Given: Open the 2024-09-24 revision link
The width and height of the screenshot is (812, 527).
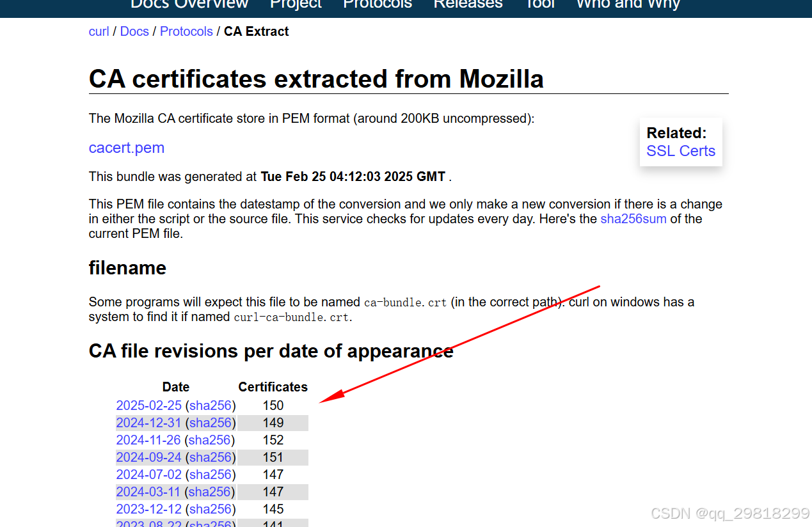Looking at the screenshot, I should 149,457.
